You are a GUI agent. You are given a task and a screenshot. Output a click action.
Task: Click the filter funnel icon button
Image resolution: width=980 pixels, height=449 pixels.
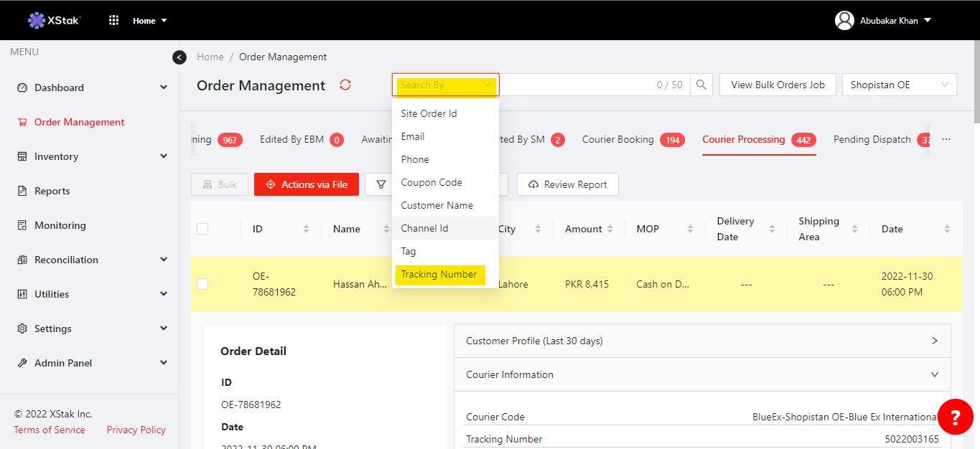point(381,184)
